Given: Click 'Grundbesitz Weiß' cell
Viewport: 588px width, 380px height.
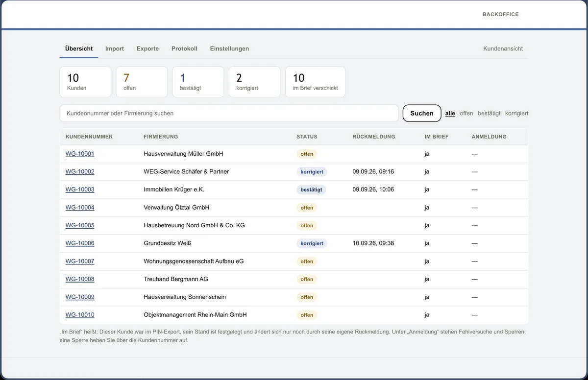Looking at the screenshot, I should (167, 243).
